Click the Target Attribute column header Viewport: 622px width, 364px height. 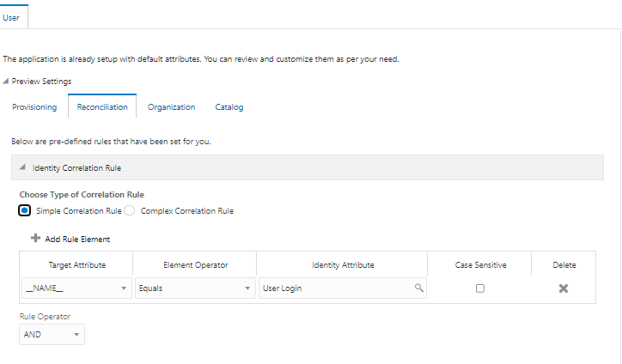click(76, 265)
